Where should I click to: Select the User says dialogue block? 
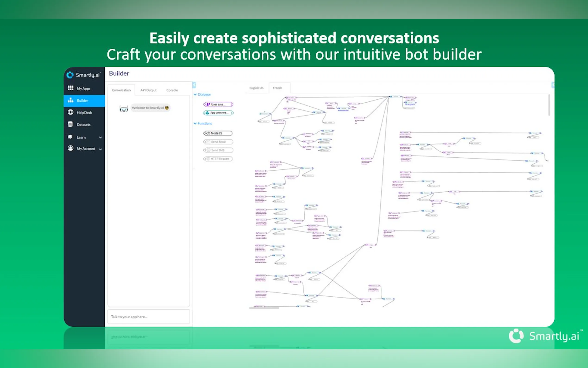point(218,105)
